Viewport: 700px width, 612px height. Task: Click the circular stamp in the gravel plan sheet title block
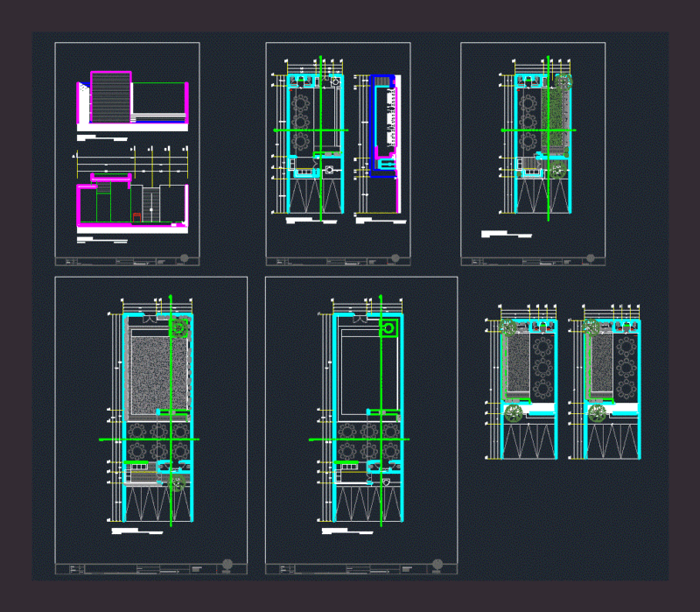tap(227, 564)
